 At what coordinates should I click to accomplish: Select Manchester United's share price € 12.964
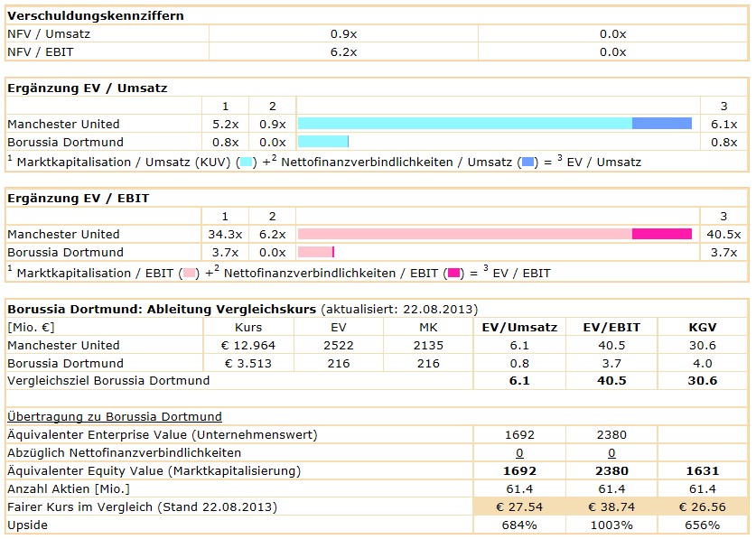(248, 346)
